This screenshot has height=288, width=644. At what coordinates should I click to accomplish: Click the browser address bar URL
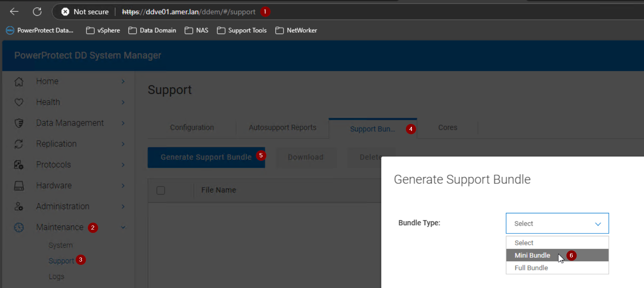(189, 12)
